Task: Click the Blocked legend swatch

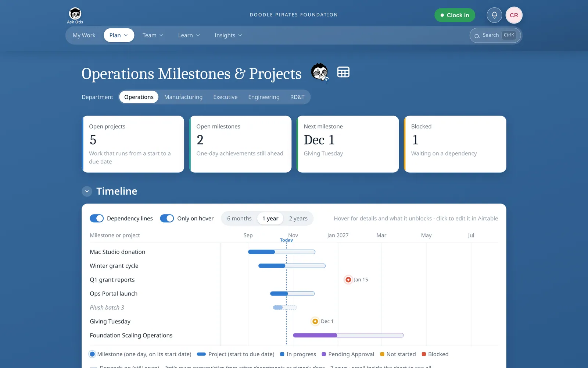Action: pyautogui.click(x=424, y=354)
